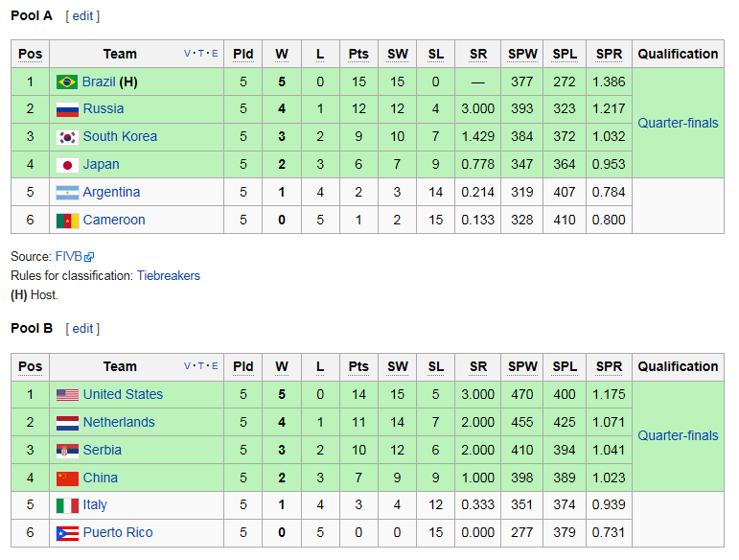Image resolution: width=739 pixels, height=560 pixels.
Task: Click the Italy flag icon
Action: [x=67, y=505]
